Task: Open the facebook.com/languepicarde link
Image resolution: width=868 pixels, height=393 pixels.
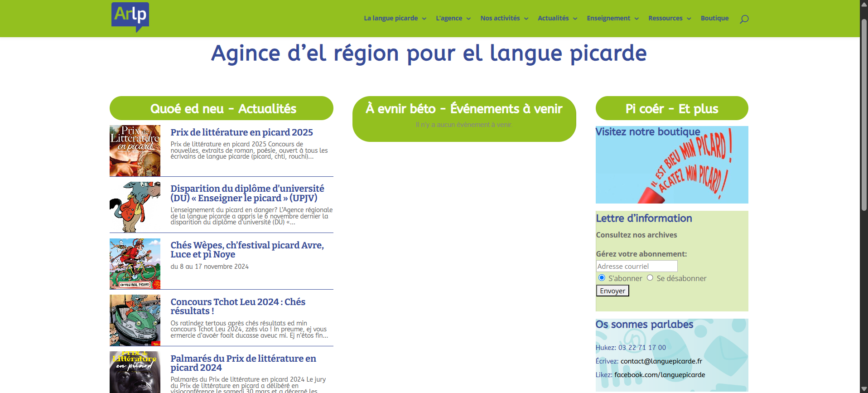Action: pyautogui.click(x=659, y=375)
